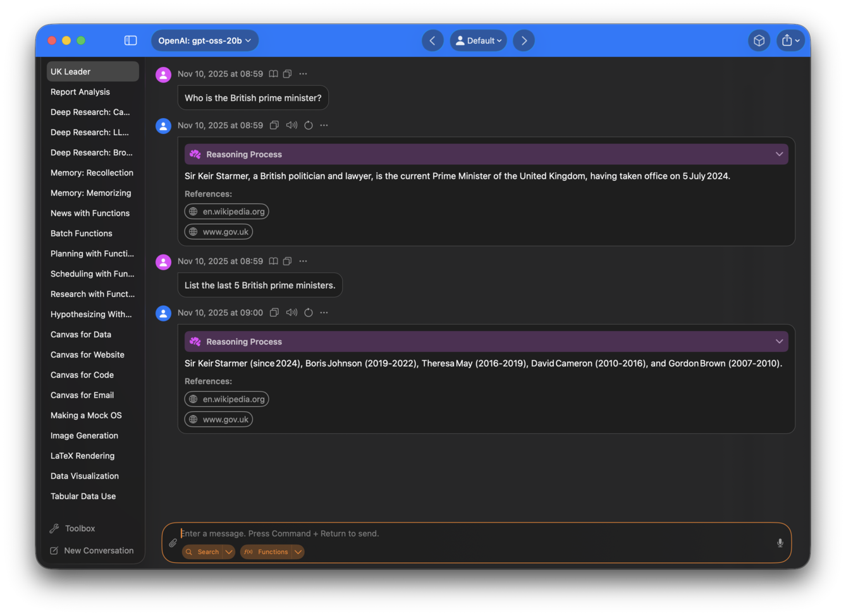Select the Image Generation conversation
This screenshot has width=846, height=616.
click(x=84, y=435)
